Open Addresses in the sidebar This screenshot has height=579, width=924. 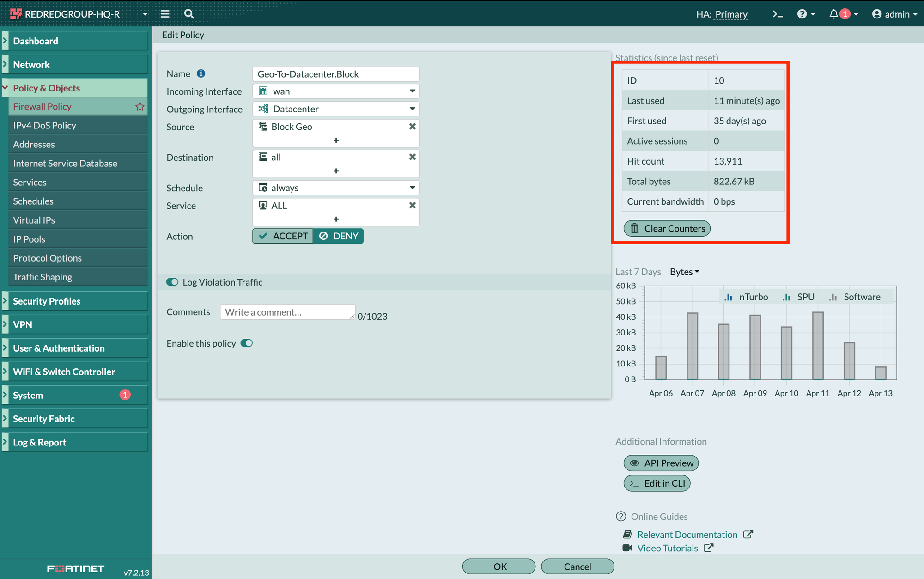[x=34, y=145]
